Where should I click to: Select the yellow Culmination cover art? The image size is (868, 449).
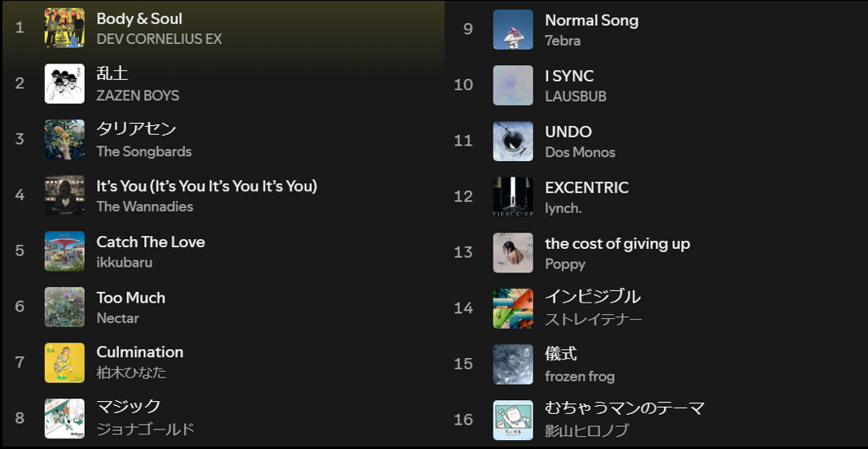(x=65, y=363)
